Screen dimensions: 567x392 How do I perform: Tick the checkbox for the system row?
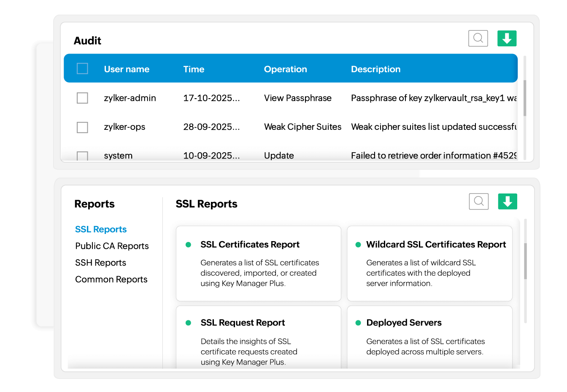(x=82, y=156)
